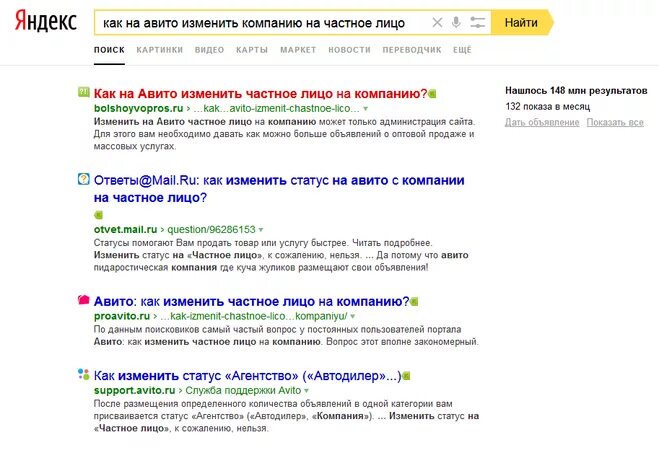The width and height of the screenshot is (659, 453).
Task: Click text '132 показа в месяц'
Action: [x=548, y=106]
